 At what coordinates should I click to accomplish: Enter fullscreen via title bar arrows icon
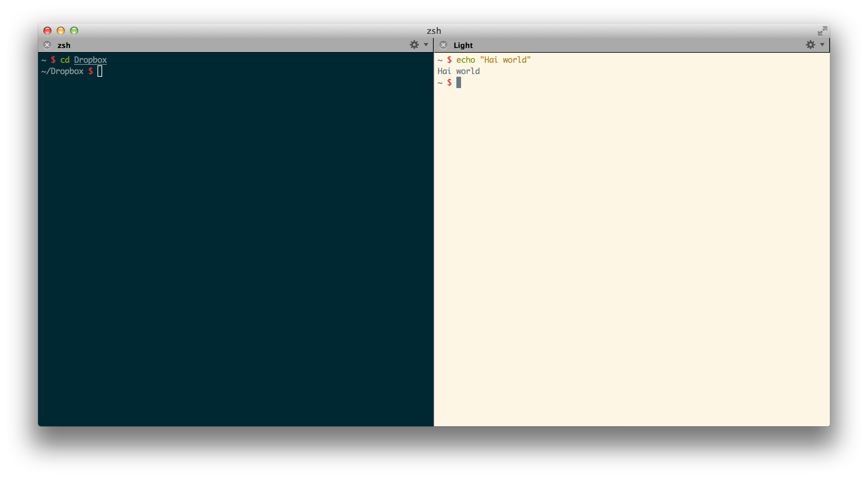(x=822, y=31)
